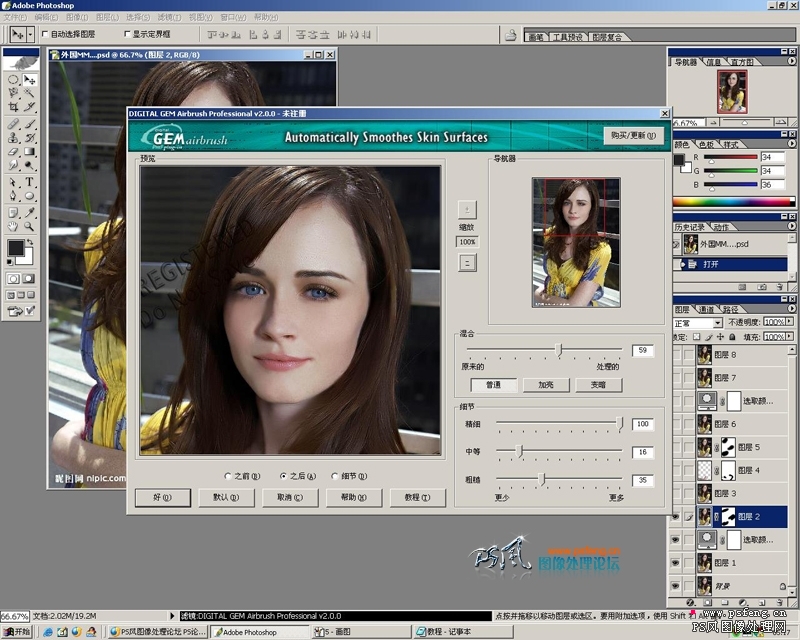Open the 工具预设 palette well tab
The height and width of the screenshot is (640, 800).
tap(568, 37)
